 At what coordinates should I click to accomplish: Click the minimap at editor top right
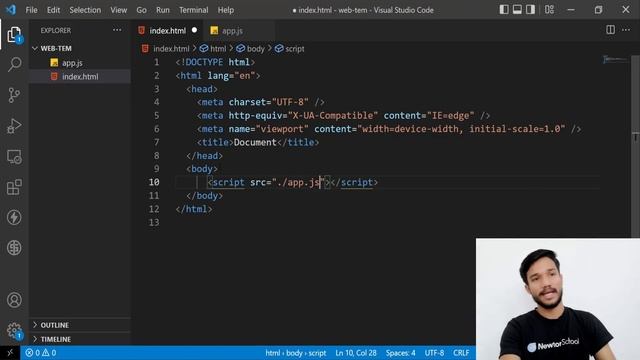point(616,60)
